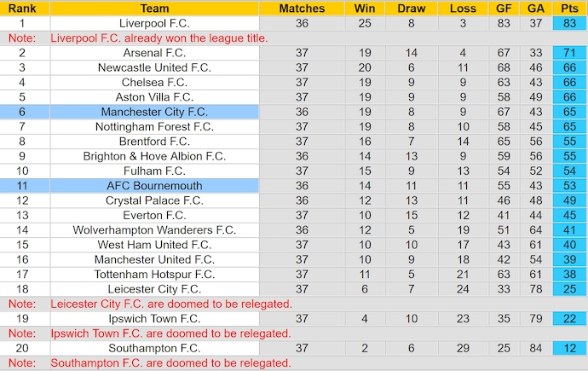Click the GA column header
The width and height of the screenshot is (588, 371).
[535, 9]
